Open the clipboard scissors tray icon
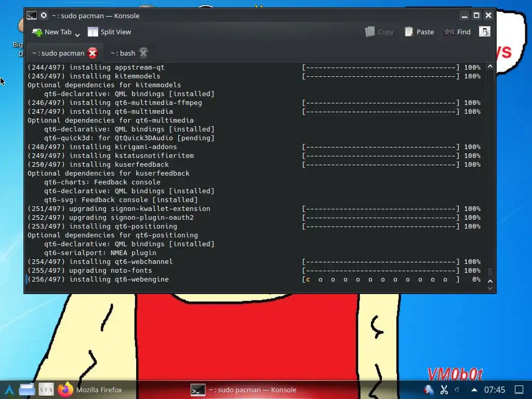Screen dimensions: 532x399 click(x=444, y=390)
